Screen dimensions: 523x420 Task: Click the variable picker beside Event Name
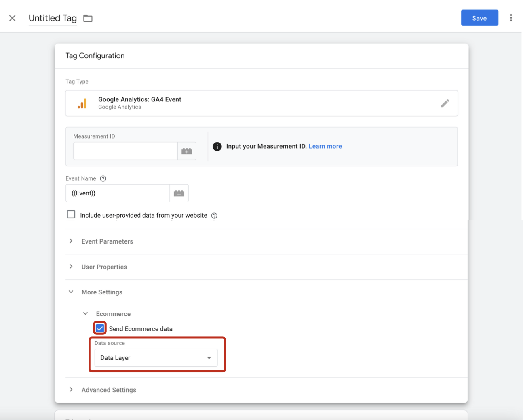coord(179,193)
